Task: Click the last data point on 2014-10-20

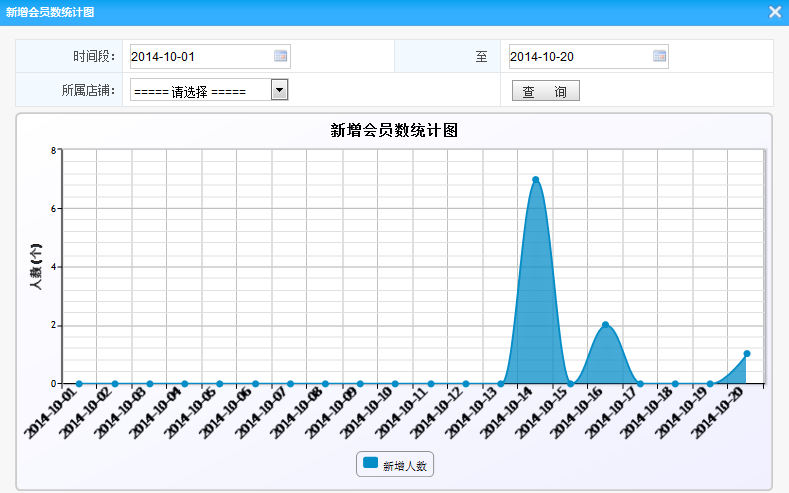Action: point(747,354)
